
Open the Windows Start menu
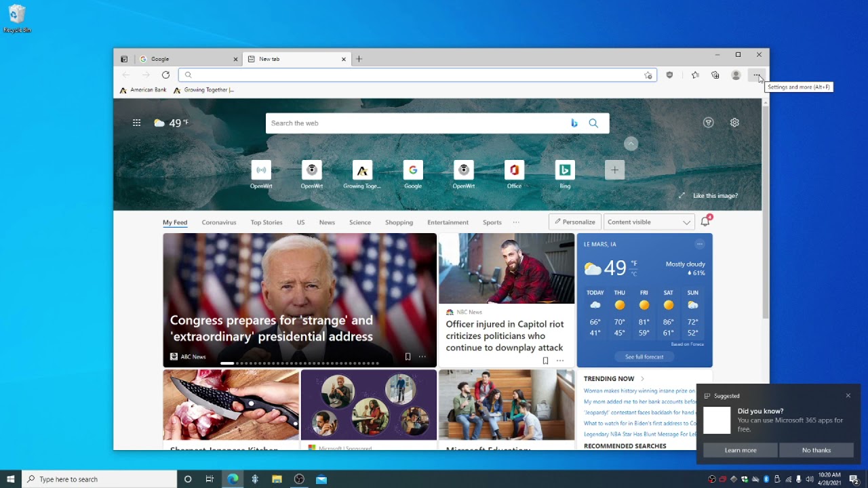tap(11, 479)
